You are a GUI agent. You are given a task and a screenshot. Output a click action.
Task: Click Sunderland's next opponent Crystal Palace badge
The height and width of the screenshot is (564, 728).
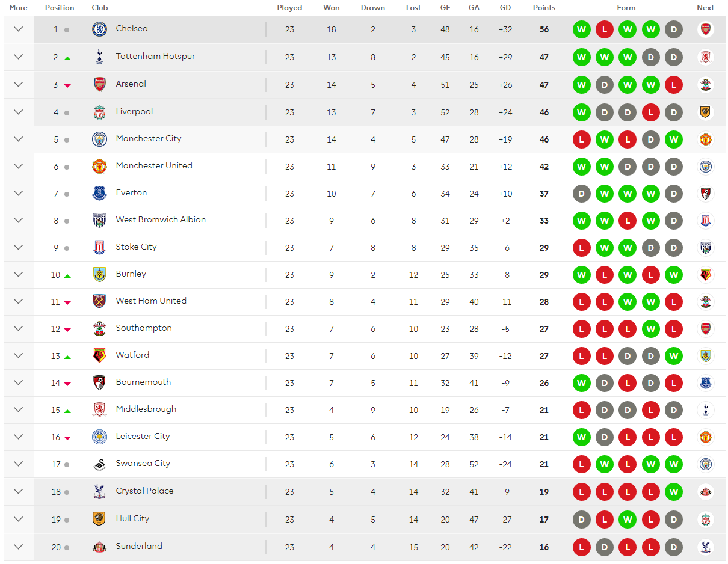coord(706,547)
